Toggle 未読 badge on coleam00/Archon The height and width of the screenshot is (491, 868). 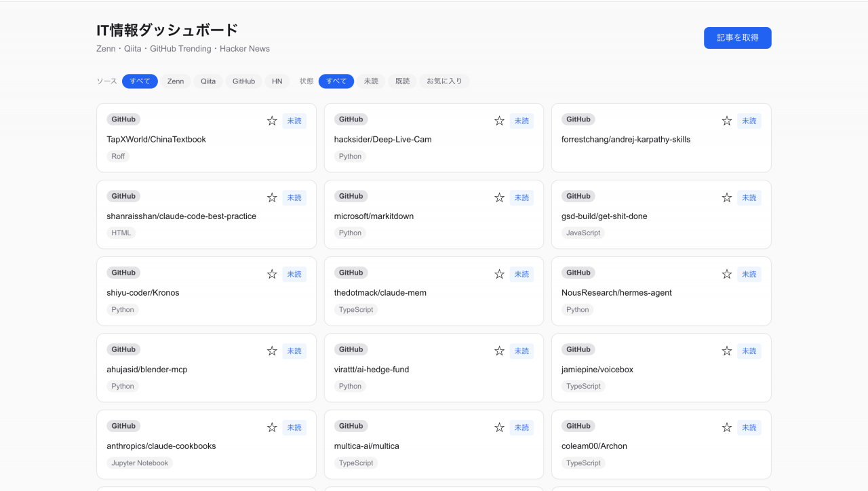coord(749,427)
